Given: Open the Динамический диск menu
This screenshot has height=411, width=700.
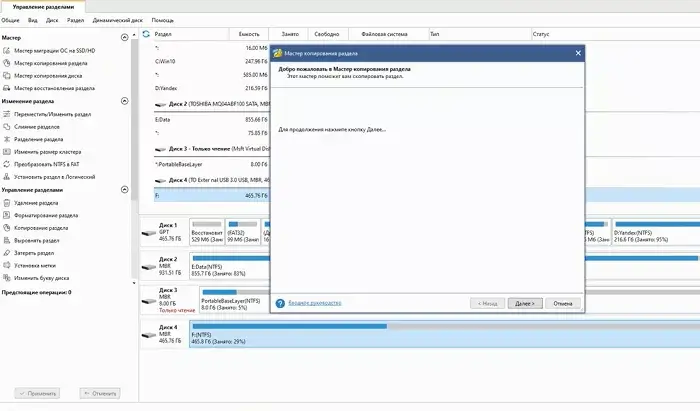Looking at the screenshot, I should point(117,20).
